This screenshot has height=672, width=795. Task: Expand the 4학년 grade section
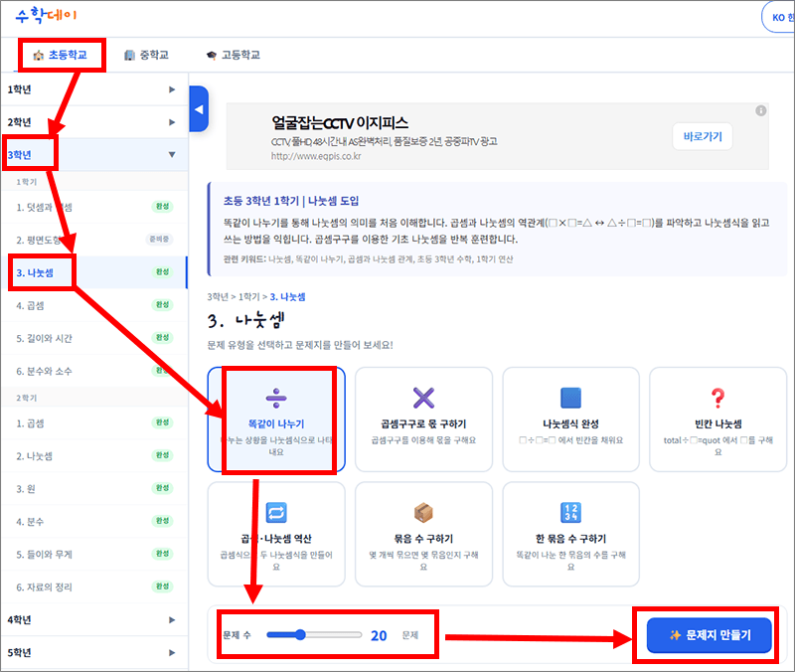[94, 619]
